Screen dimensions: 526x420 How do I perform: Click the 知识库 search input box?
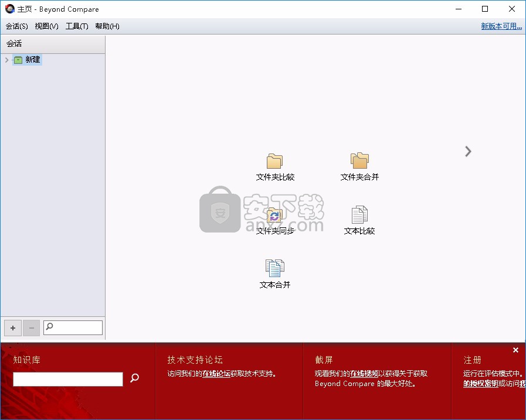coord(68,379)
